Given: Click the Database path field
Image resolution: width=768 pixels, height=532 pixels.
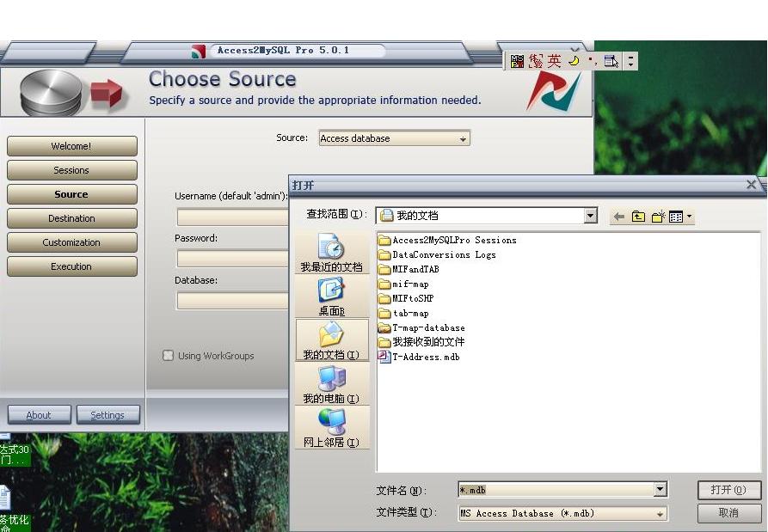Looking at the screenshot, I should pyautogui.click(x=233, y=301).
